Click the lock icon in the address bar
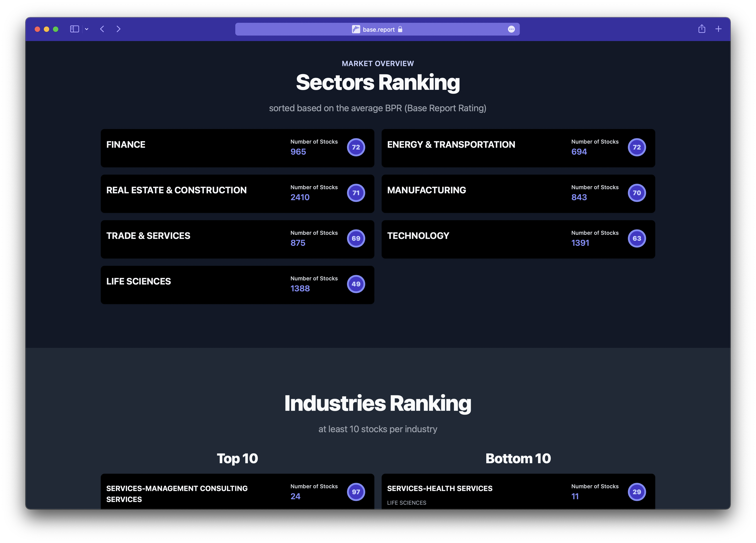The height and width of the screenshot is (543, 756). [x=400, y=29]
